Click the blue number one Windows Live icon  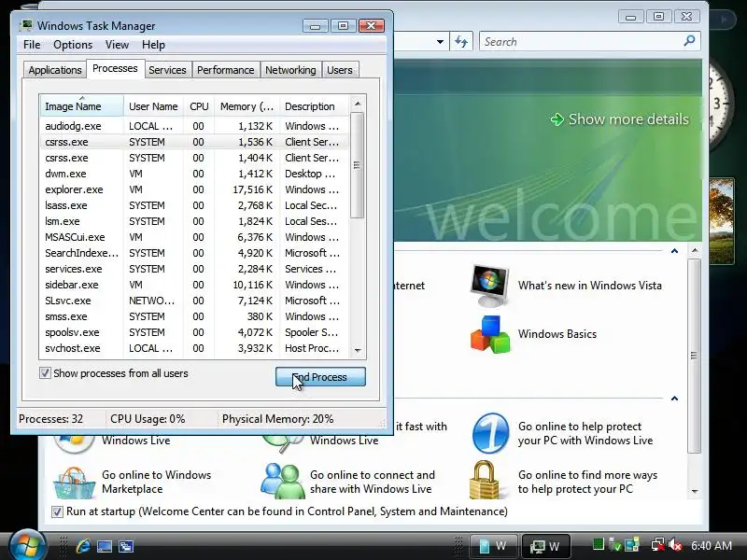pos(491,433)
